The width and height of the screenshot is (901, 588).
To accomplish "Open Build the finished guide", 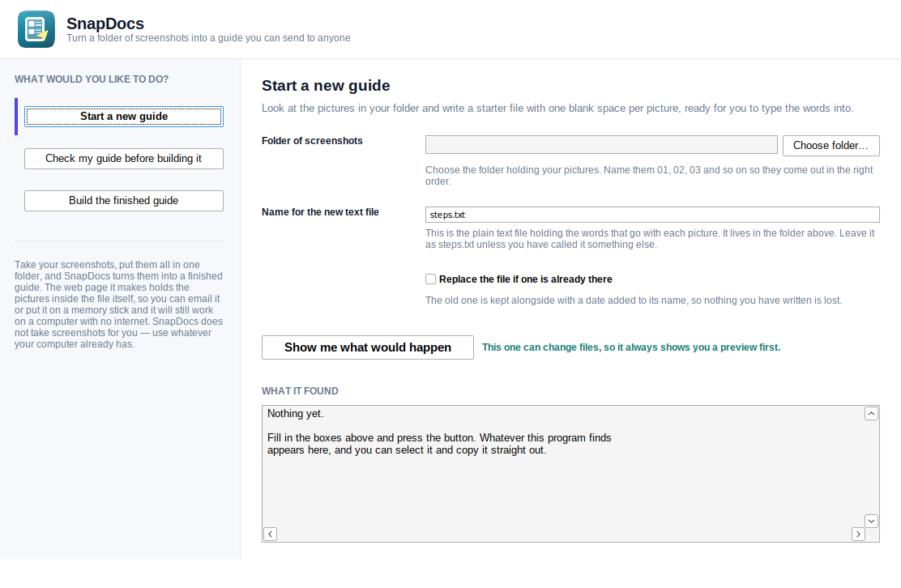I will pyautogui.click(x=123, y=200).
